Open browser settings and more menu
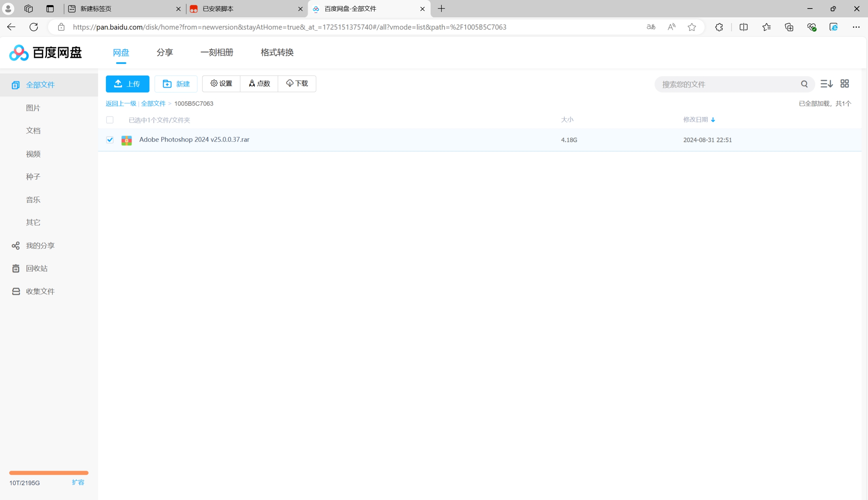Image resolution: width=868 pixels, height=500 pixels. [856, 27]
